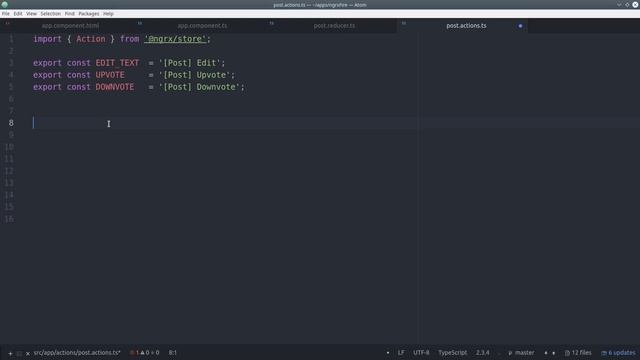640x360 pixels.
Task: Click the unsaved-changes dot on post.actions.ts tab
Action: (520, 26)
